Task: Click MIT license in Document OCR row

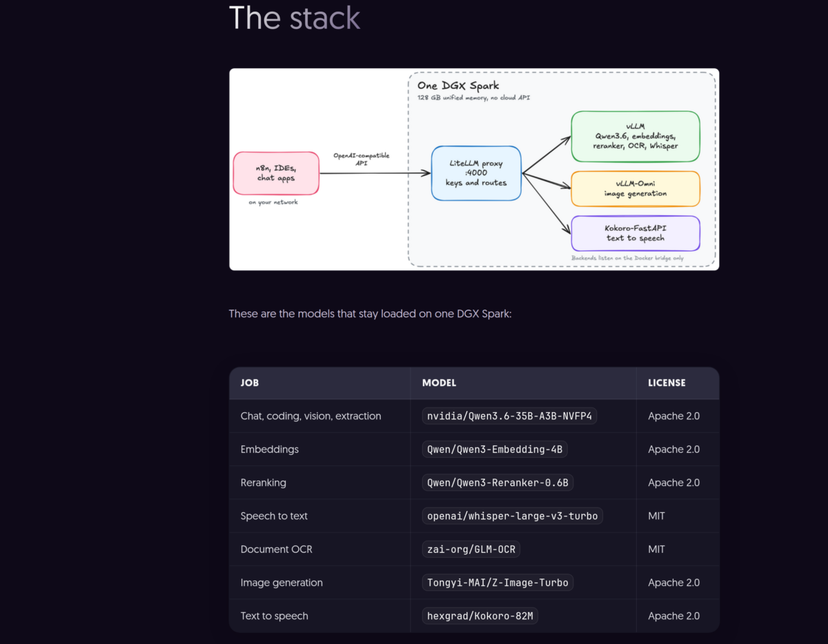Action: pyautogui.click(x=656, y=550)
